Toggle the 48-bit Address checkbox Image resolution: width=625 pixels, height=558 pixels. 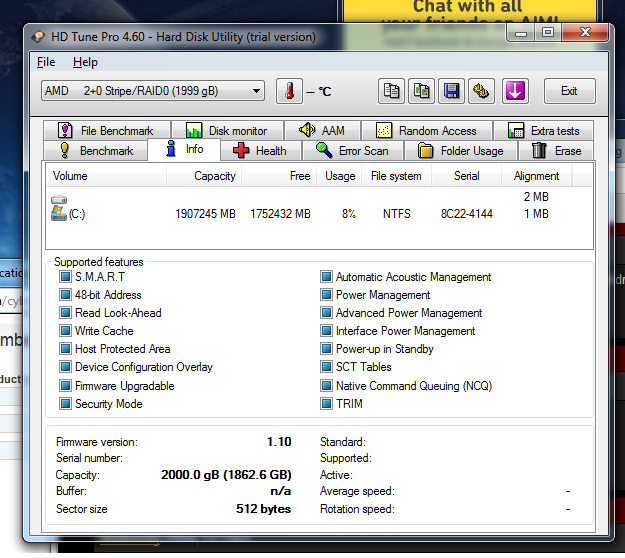coord(65,295)
